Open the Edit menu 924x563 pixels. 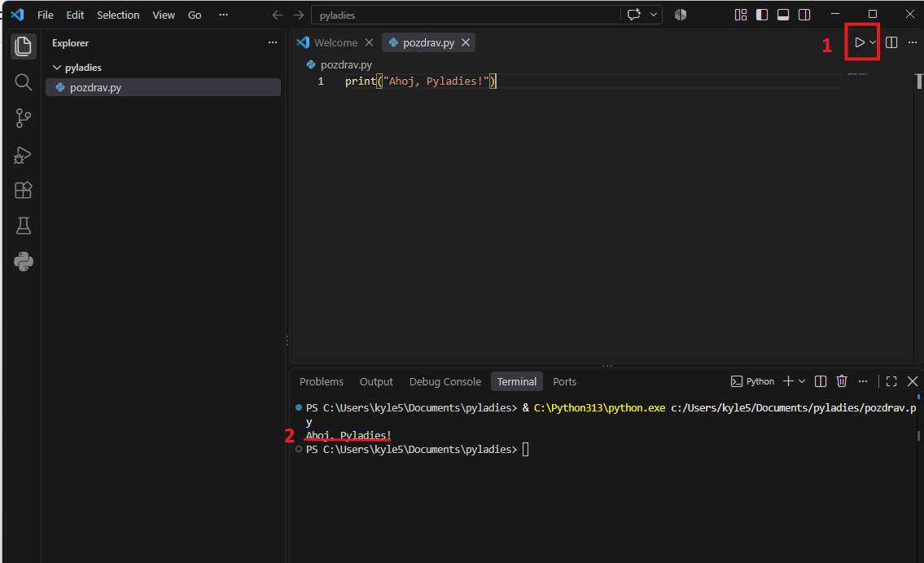75,15
